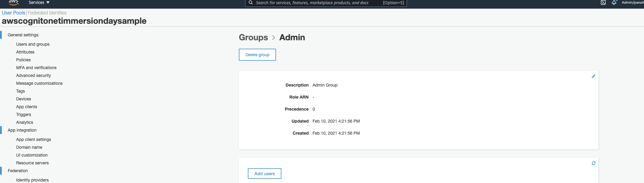Open Tags settings
The image size is (644, 183).
[20, 91]
